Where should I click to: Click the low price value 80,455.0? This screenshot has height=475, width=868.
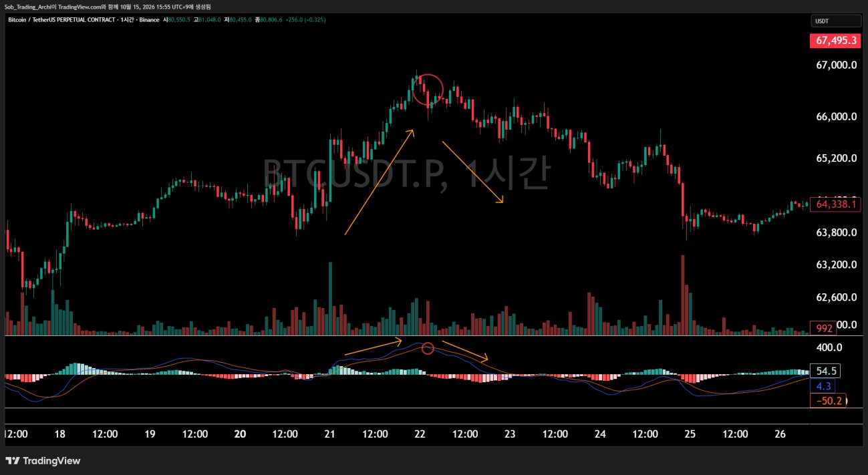point(241,20)
